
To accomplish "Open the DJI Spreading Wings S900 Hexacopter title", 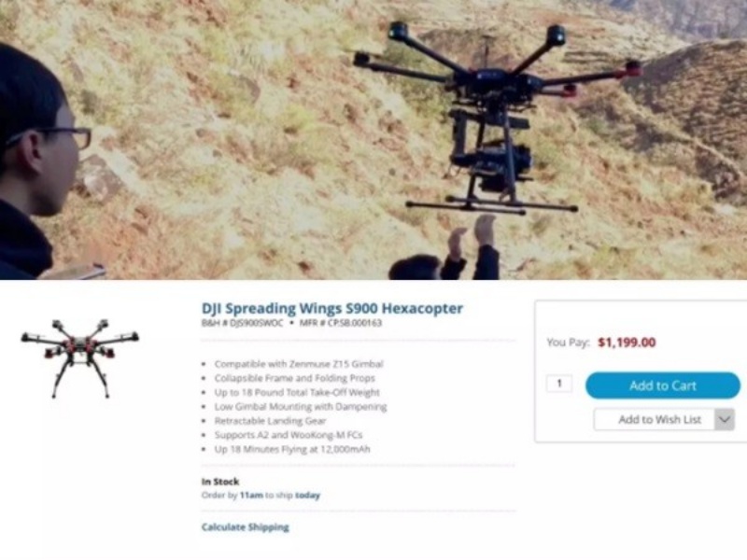I will tap(332, 308).
